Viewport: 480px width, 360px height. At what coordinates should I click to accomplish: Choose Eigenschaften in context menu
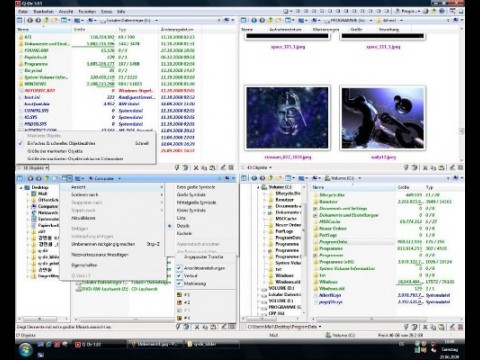point(113,265)
